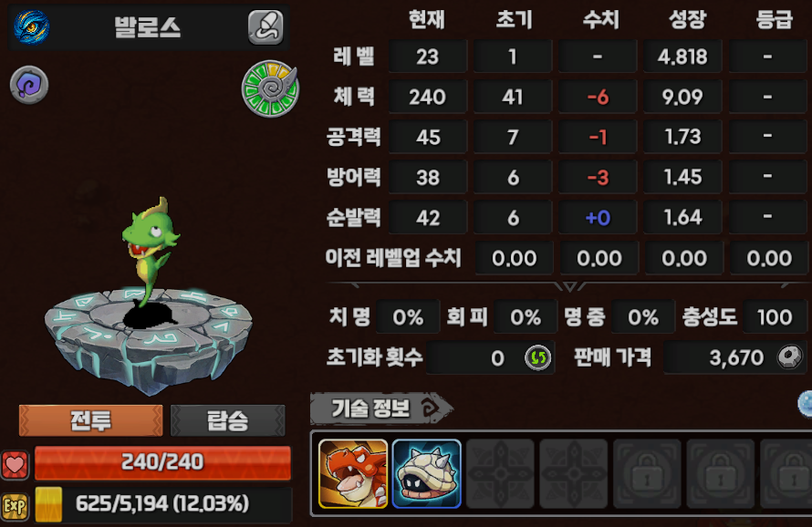
Task: Open the purple spiral element icon
Action: click(29, 85)
